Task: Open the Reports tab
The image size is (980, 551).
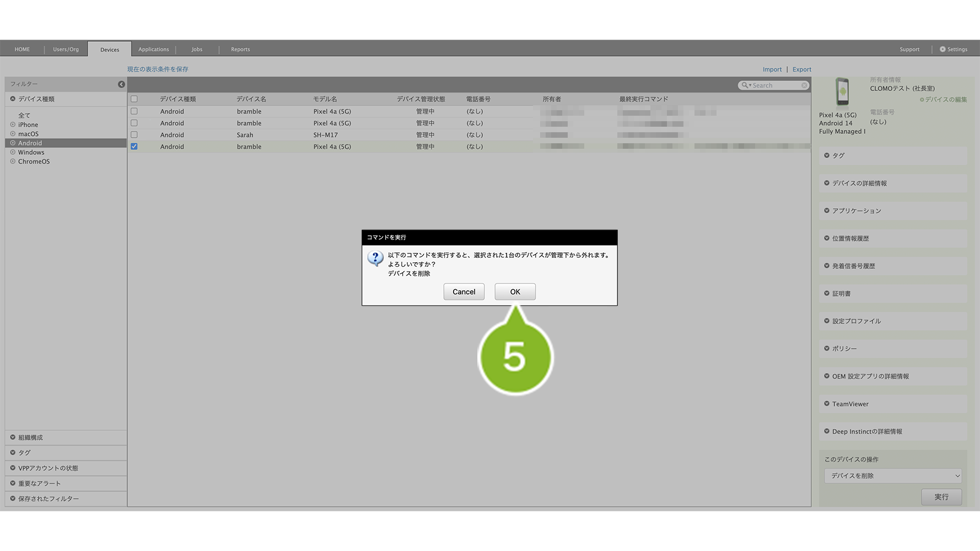Action: tap(240, 50)
